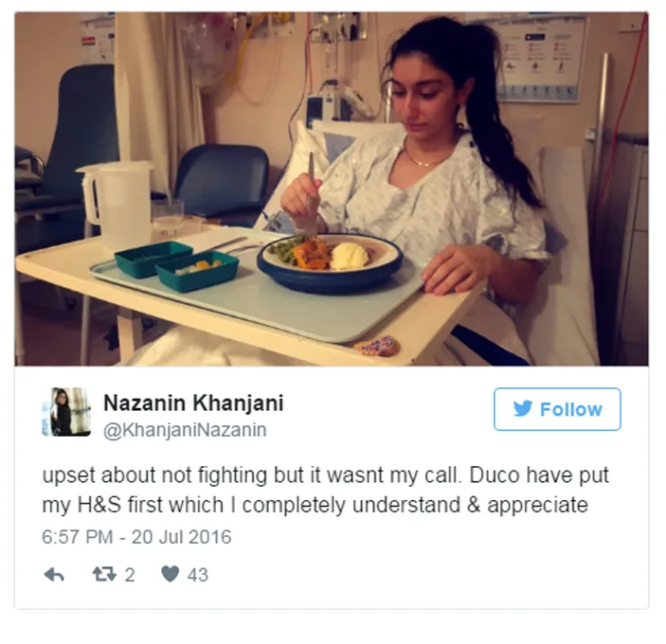This screenshot has height=644, width=666.
Task: View the 43 likes count
Action: coord(197,575)
